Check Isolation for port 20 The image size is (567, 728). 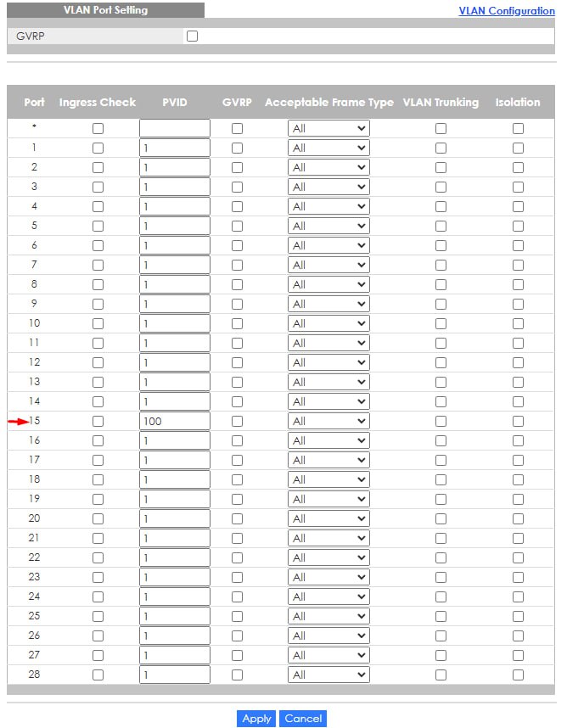click(x=518, y=518)
